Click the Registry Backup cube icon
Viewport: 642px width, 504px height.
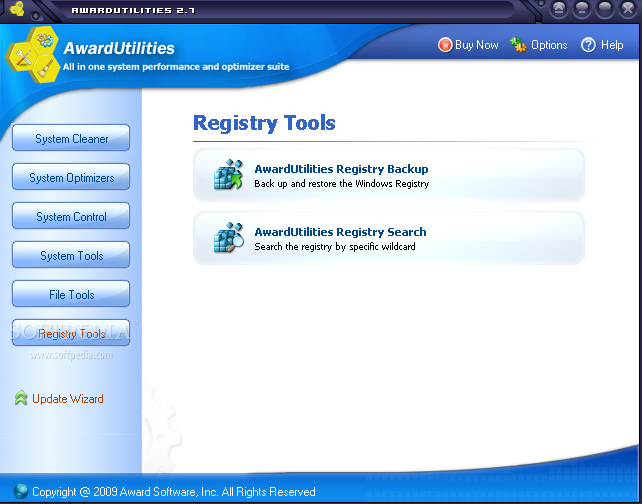point(228,175)
